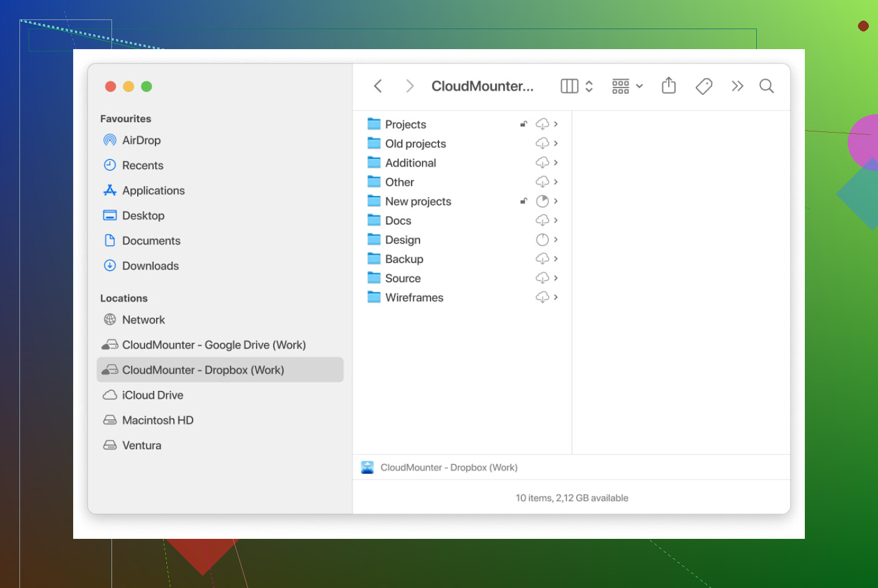This screenshot has width=878, height=588.
Task: Show more toolbar items double chevron
Action: click(x=737, y=86)
